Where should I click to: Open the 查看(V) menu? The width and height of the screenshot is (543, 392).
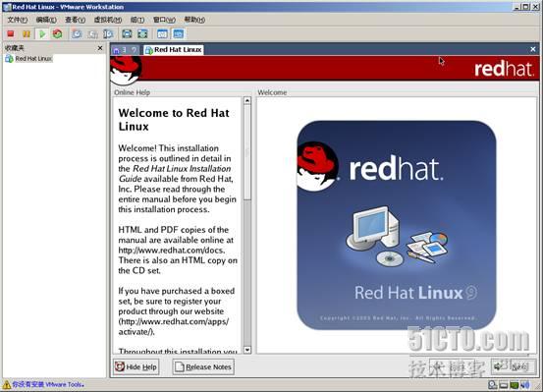(75, 20)
